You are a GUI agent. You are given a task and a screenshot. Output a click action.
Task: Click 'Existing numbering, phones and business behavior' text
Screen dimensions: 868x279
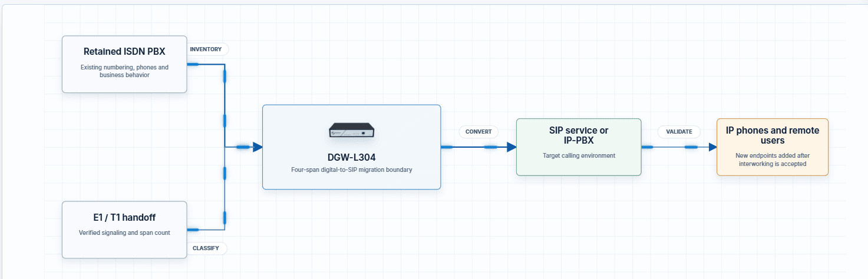tap(124, 71)
